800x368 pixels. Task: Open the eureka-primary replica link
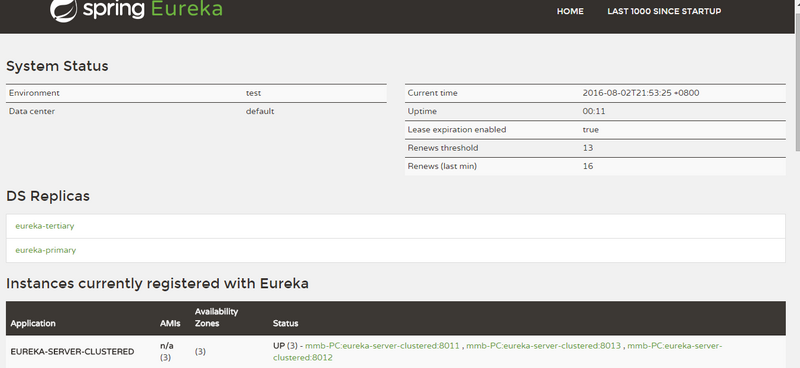tap(45, 250)
